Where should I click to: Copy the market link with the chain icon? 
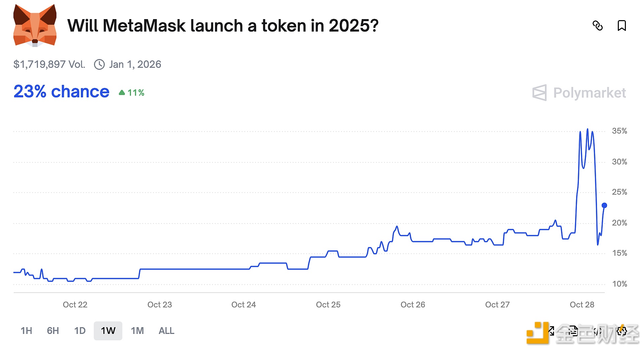tap(597, 26)
